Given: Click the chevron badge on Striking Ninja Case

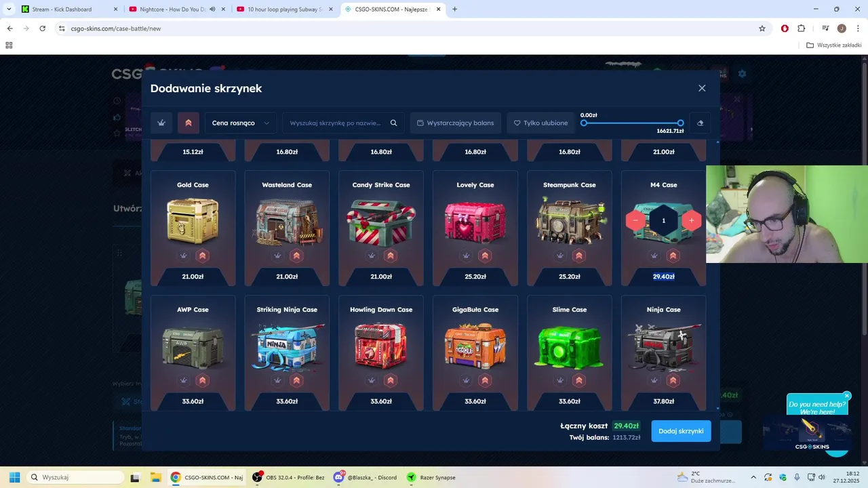Looking at the screenshot, I should pyautogui.click(x=296, y=380).
